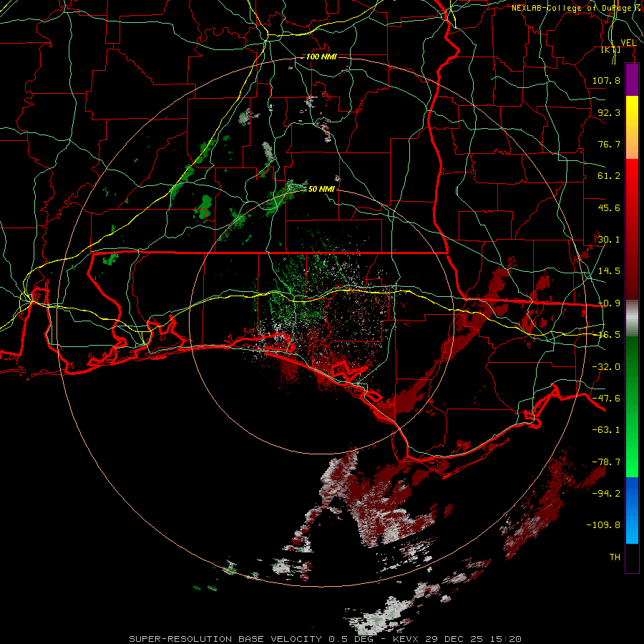Click the "VEL" legend title
Viewport: 644px width, 644px height.
pos(628,43)
